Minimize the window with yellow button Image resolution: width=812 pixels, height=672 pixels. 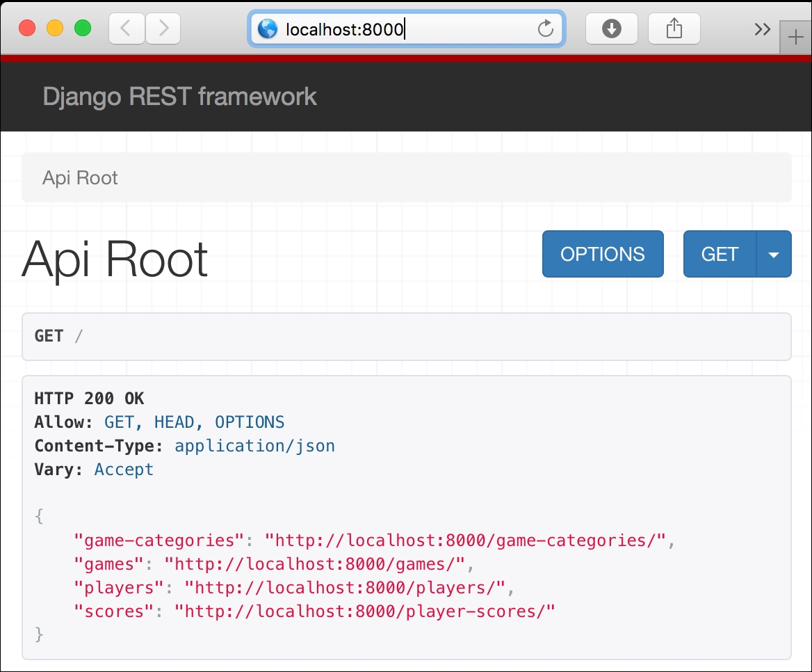pyautogui.click(x=54, y=29)
